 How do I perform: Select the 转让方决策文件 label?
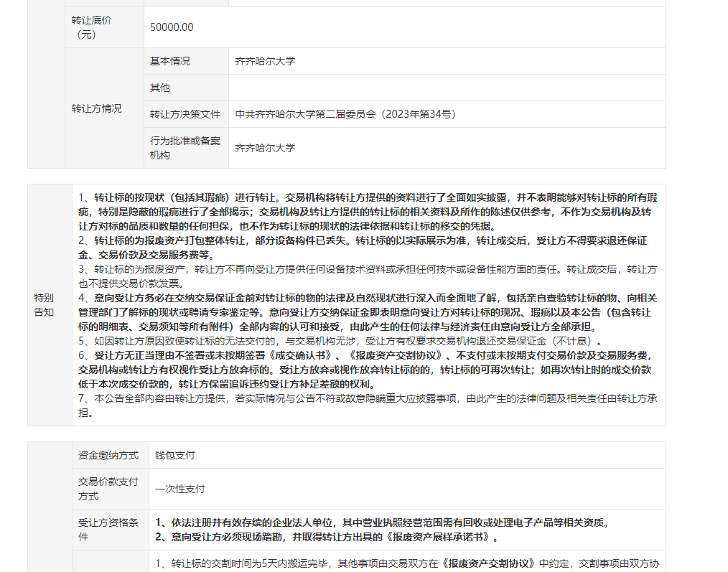(185, 114)
